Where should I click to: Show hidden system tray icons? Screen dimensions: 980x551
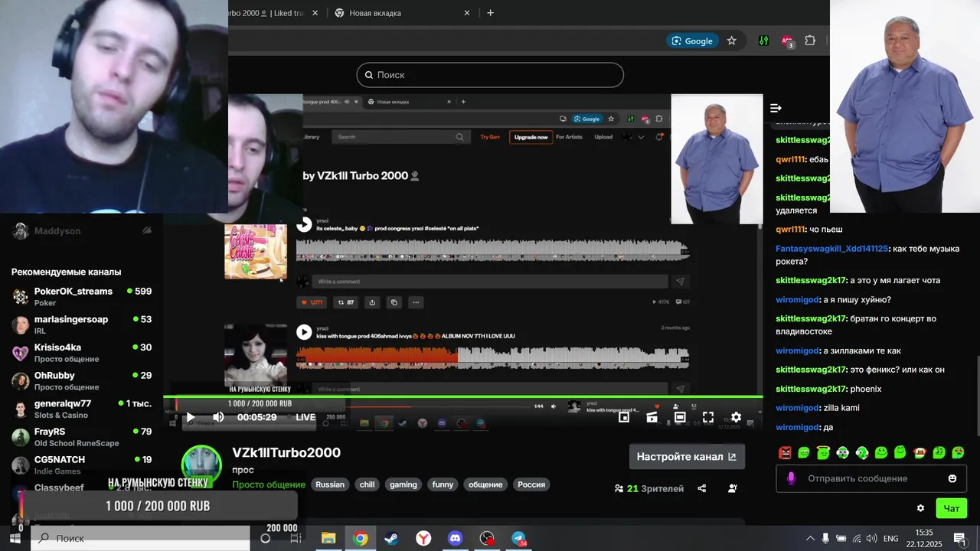click(x=810, y=538)
